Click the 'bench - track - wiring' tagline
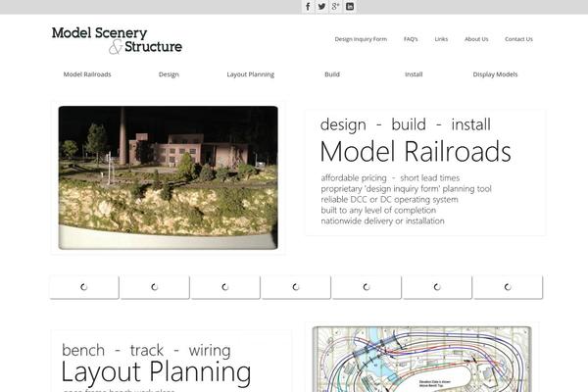This screenshot has height=392, width=588. (x=146, y=351)
